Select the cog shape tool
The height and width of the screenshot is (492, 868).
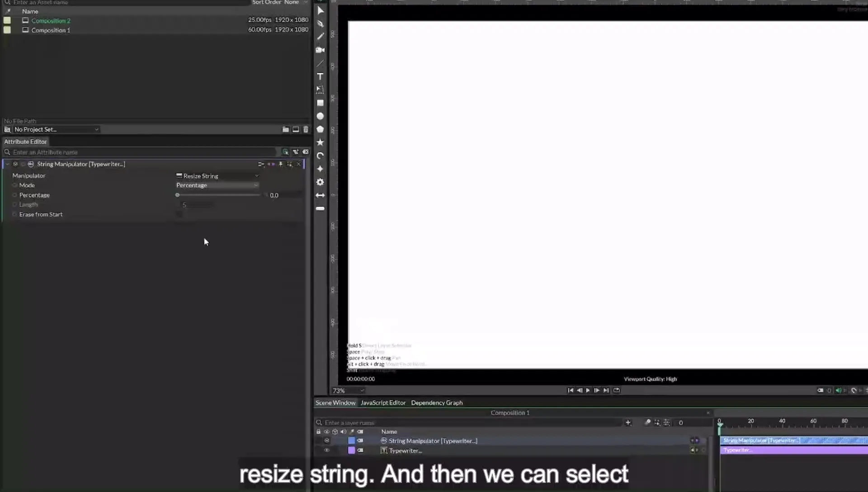tap(320, 182)
